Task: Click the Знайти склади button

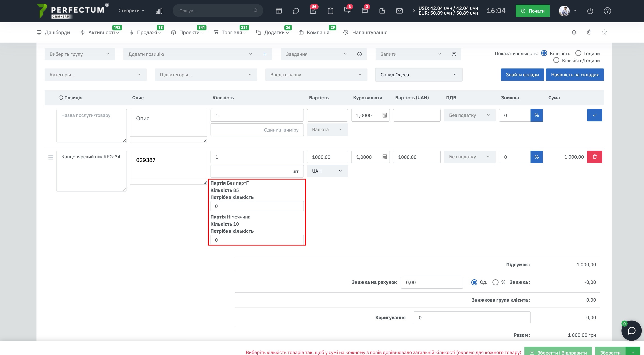Action: 522,75
